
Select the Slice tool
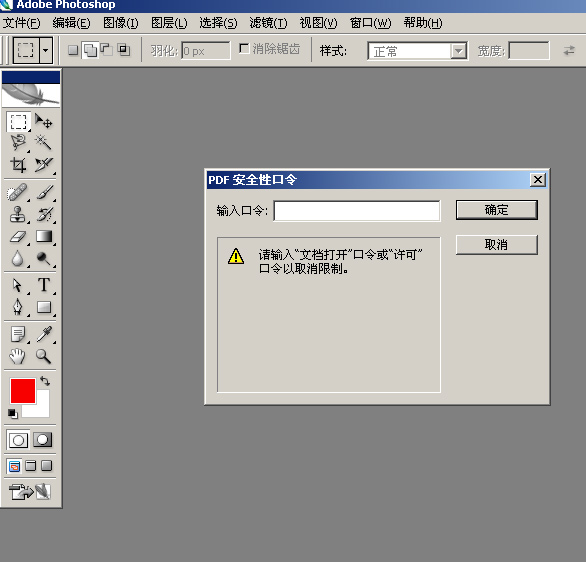[43, 164]
